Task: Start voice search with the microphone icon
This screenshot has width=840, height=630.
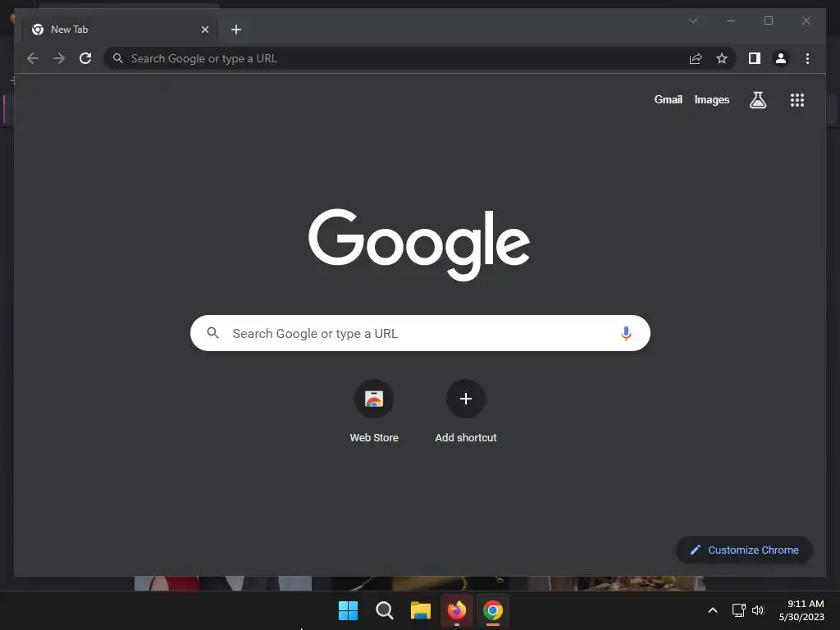Action: 626,333
